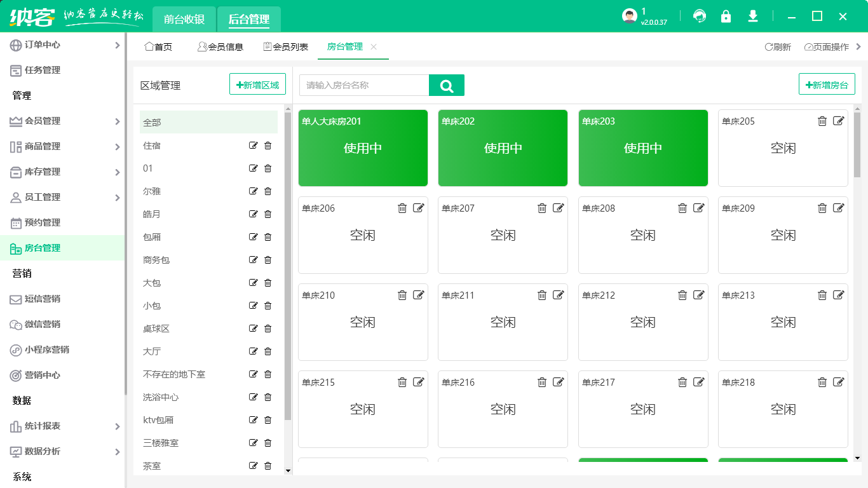Screen dimensions: 868x488
Task: Edit the 大包 area
Action: click(x=254, y=283)
